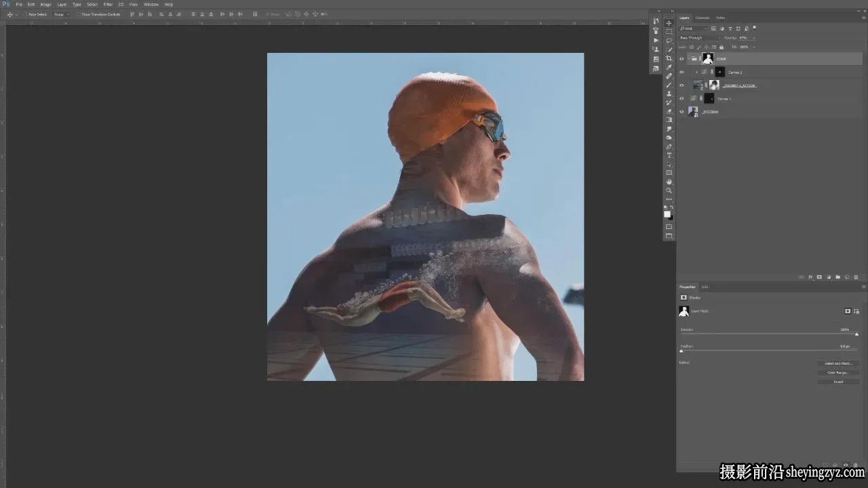
Task: Click the delete layer trash icon
Action: 856,277
